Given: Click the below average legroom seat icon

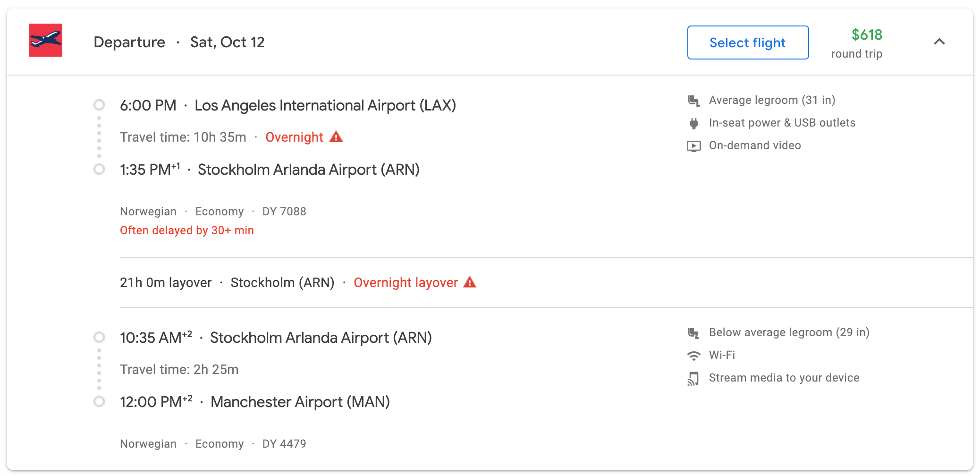Looking at the screenshot, I should (693, 333).
